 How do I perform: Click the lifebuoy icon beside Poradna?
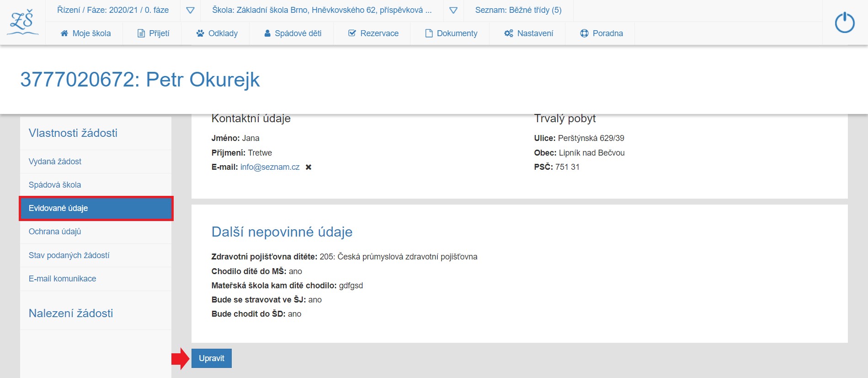coord(584,33)
